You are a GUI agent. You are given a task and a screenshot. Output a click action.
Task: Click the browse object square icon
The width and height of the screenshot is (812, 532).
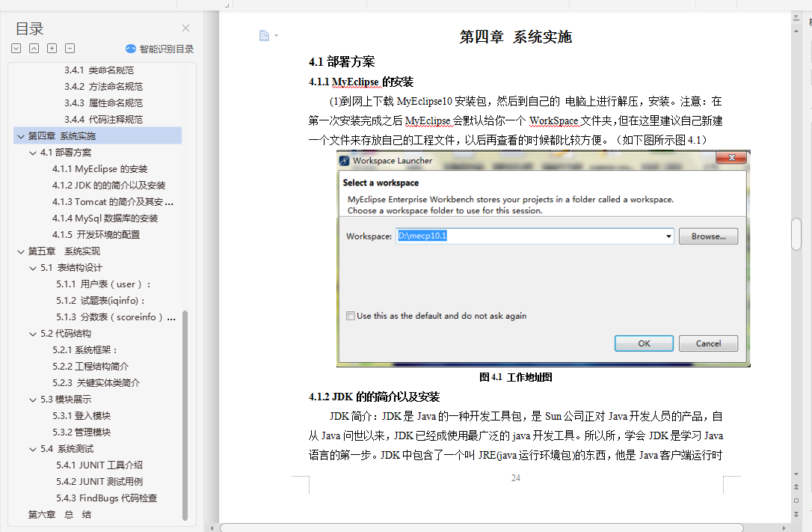(x=796, y=501)
